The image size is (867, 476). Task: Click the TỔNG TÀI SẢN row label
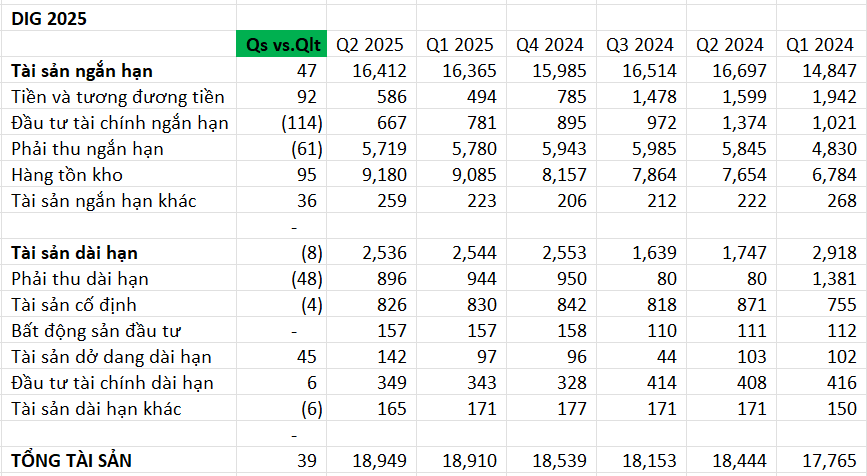(x=71, y=461)
